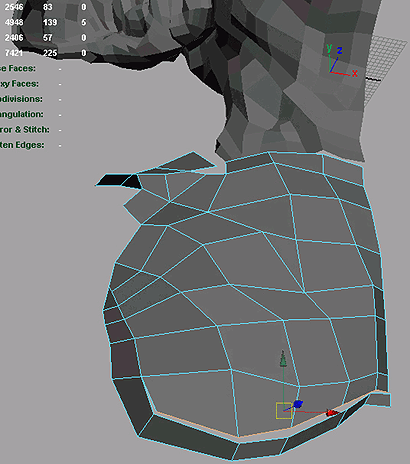Click the 'xy Faces:' heads-up display label

point(19,84)
